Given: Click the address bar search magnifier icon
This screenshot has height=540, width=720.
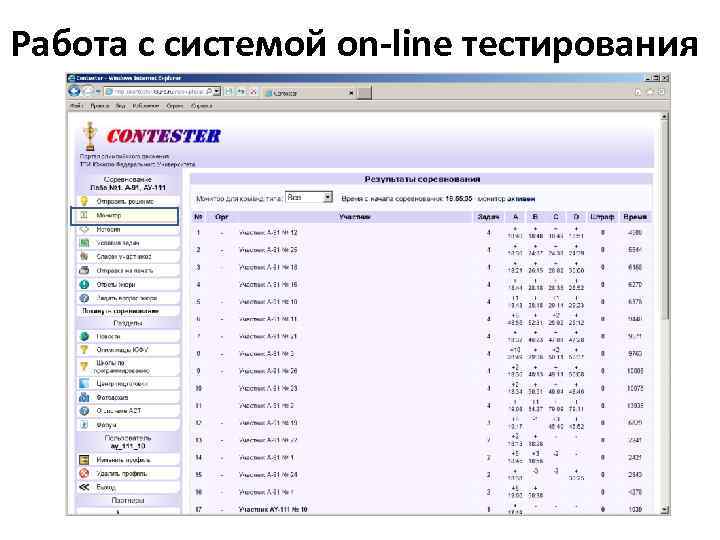Looking at the screenshot, I should click(209, 92).
